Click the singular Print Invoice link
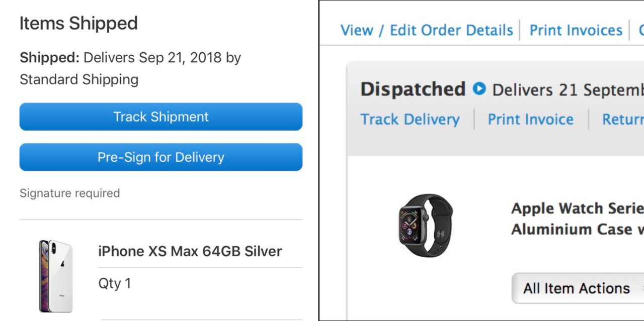 (530, 120)
